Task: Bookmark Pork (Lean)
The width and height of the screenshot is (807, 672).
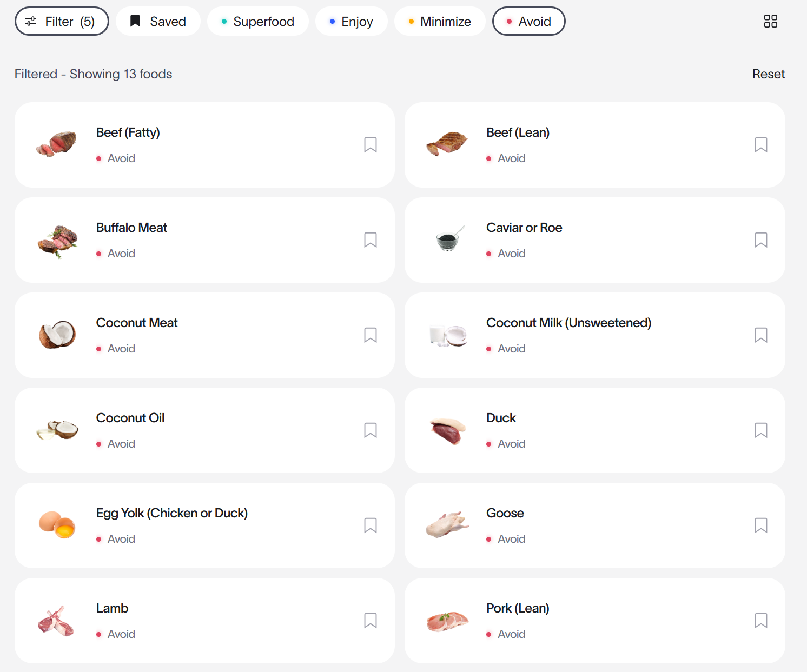Action: click(761, 621)
